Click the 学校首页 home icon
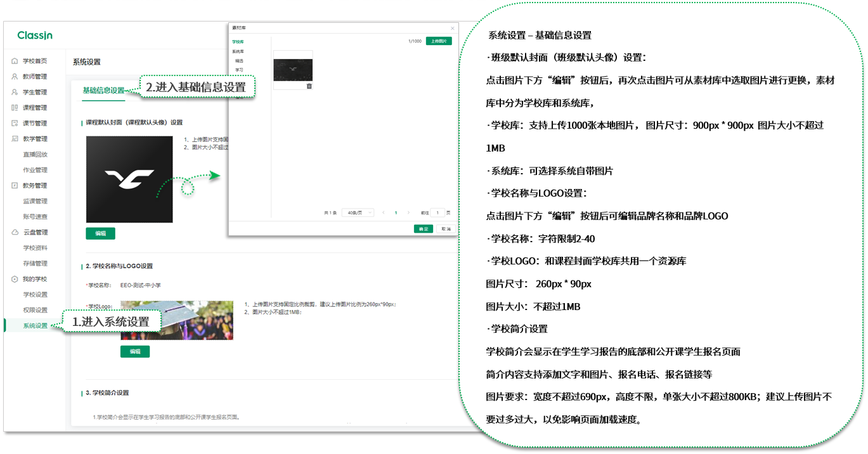The image size is (868, 454). pos(15,61)
